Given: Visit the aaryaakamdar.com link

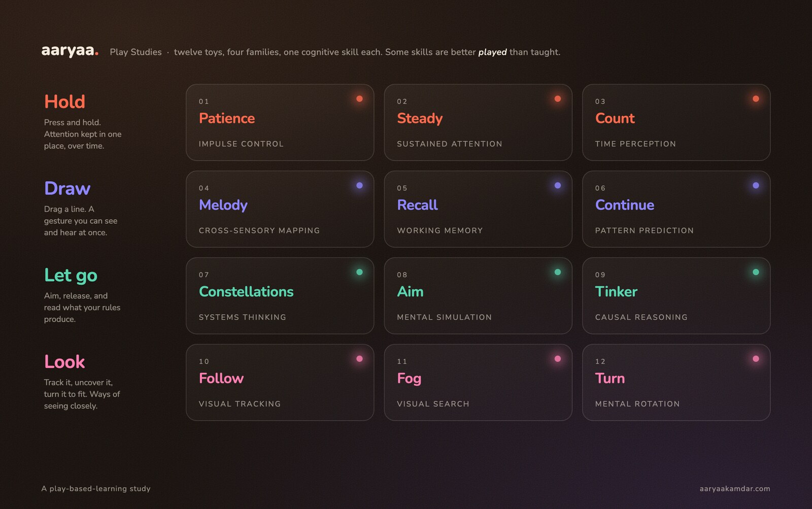Looking at the screenshot, I should 734,489.
